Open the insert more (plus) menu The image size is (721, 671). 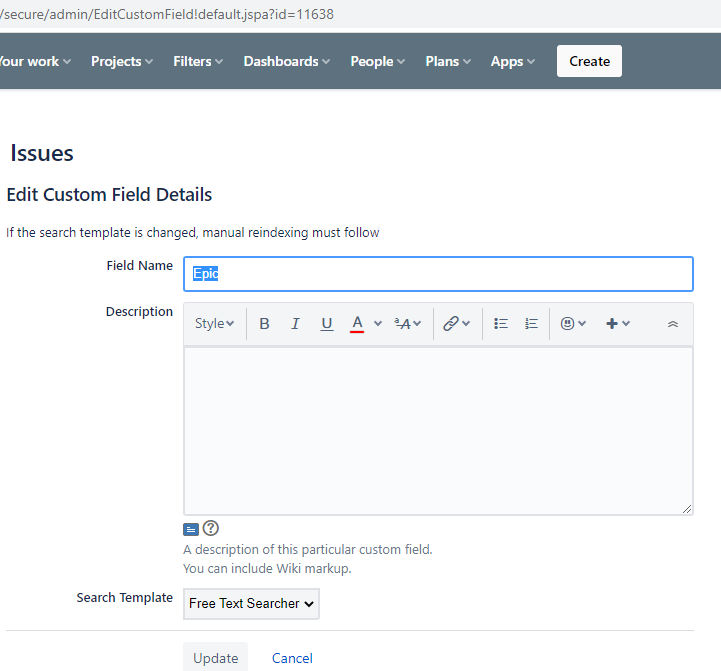pyautogui.click(x=618, y=324)
